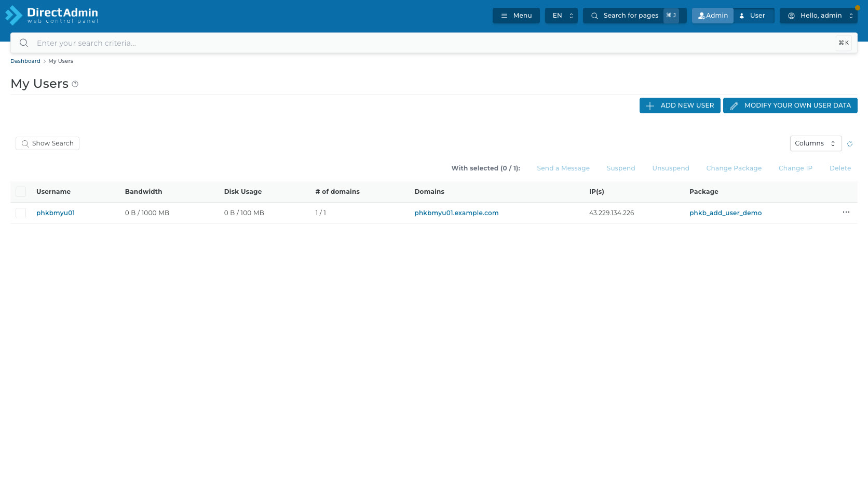Click Send a Message bulk action
868x489 pixels.
pos(563,168)
